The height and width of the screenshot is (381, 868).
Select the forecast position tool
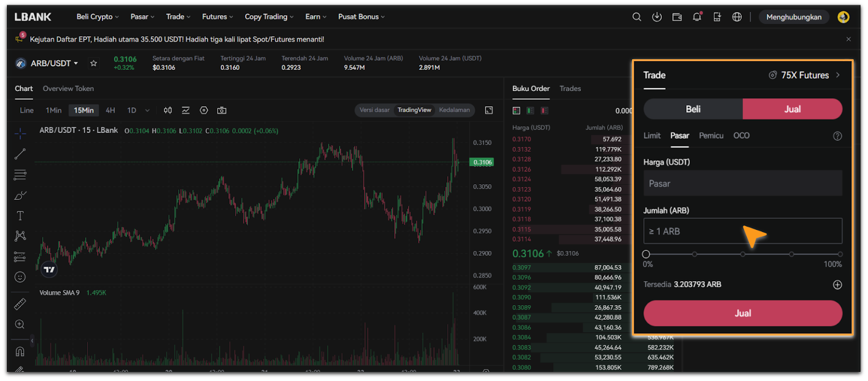coord(20,256)
